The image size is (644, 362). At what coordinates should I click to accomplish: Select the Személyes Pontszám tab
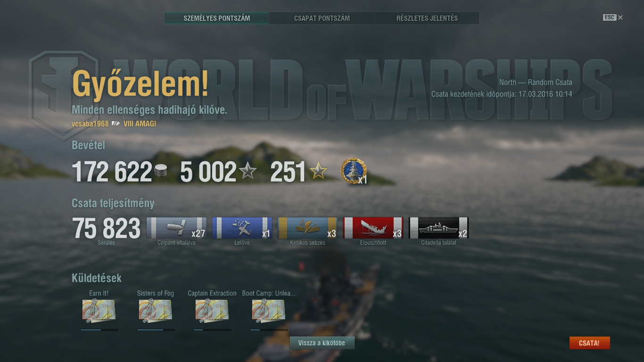tap(217, 18)
